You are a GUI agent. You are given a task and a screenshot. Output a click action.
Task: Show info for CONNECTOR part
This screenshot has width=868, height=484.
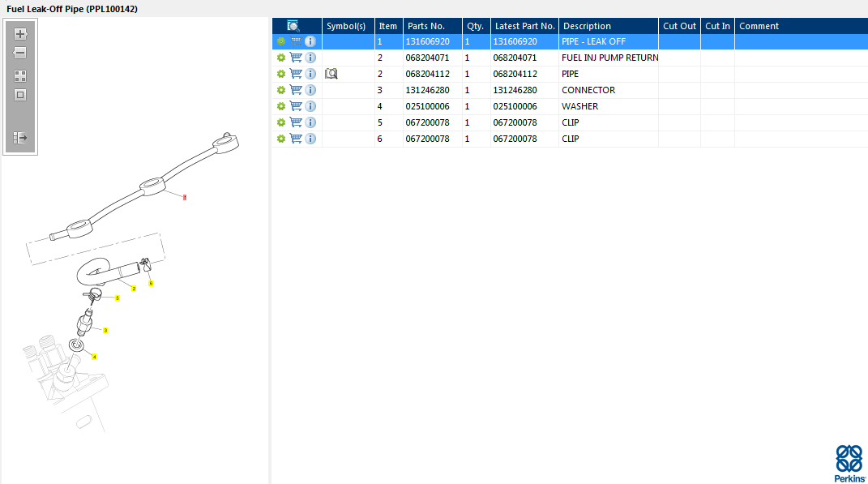click(310, 90)
